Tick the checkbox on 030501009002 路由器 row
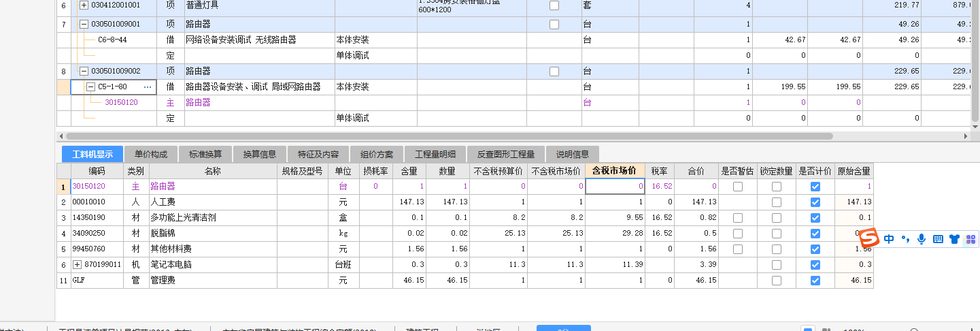The height and width of the screenshot is (331, 980). tap(554, 72)
